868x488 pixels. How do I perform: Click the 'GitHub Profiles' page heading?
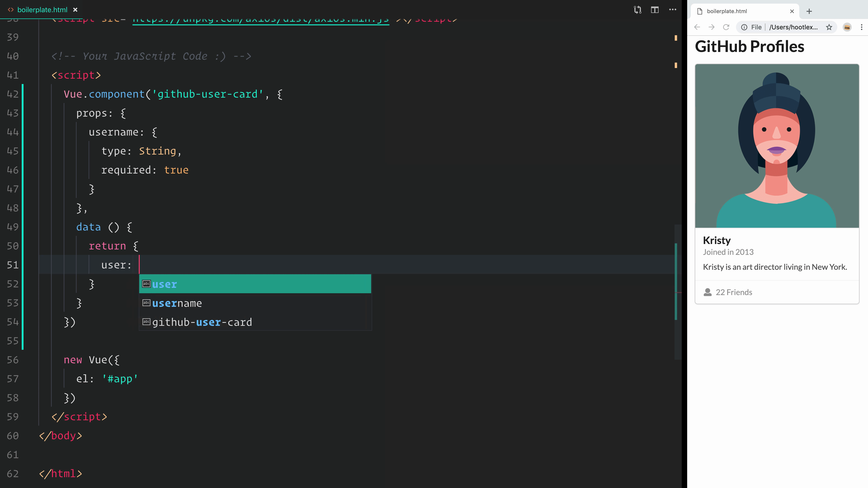749,47
